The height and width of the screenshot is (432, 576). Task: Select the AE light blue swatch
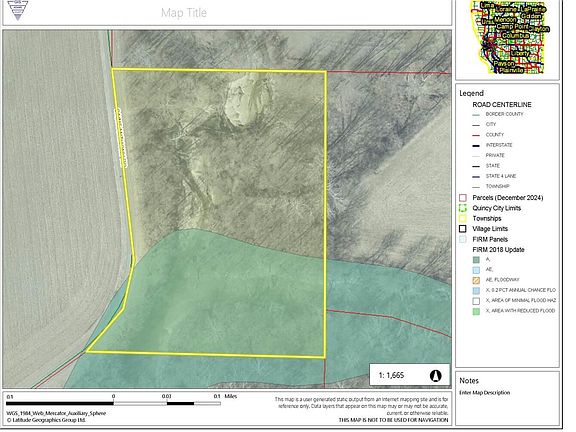click(476, 270)
